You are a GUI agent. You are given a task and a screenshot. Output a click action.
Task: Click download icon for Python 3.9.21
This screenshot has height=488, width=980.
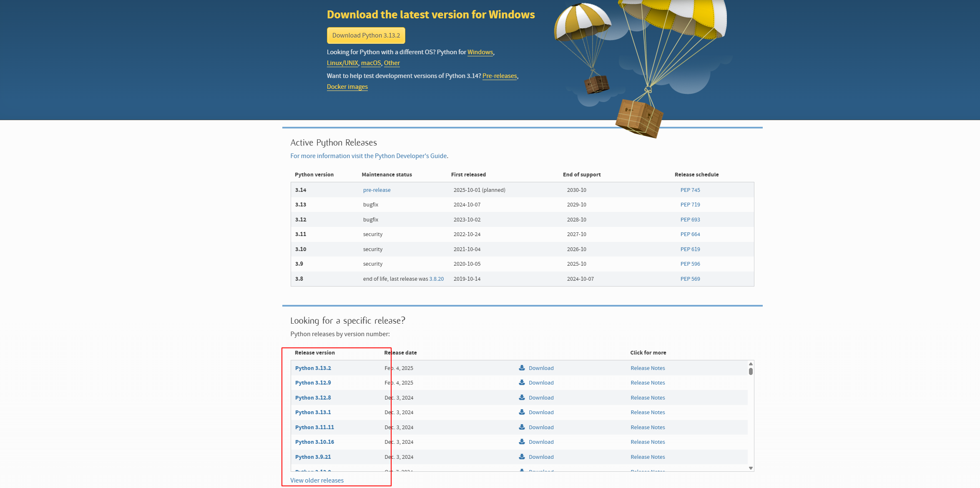coord(522,457)
